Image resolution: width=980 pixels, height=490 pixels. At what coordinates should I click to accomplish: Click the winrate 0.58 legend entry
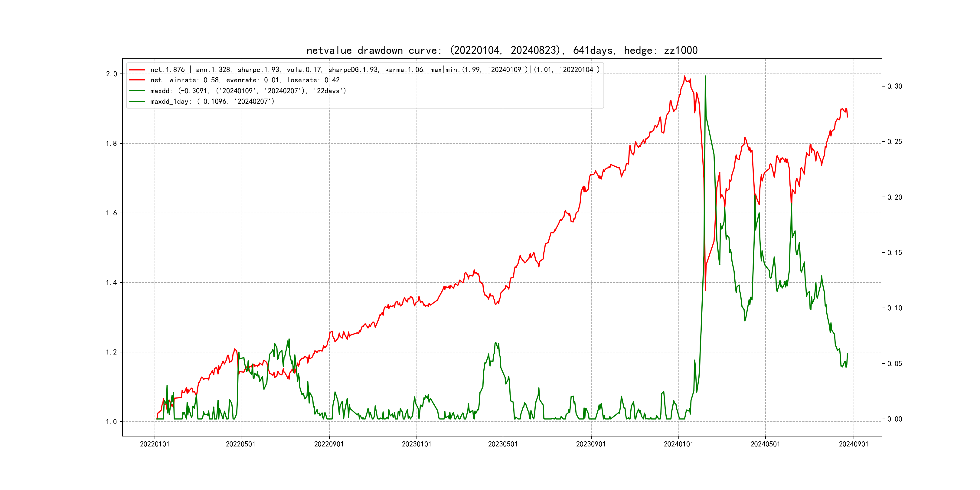245,80
